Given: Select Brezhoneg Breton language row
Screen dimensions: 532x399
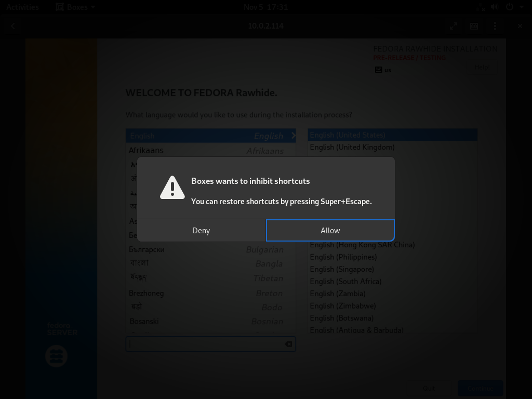Looking at the screenshot, I should [x=211, y=293].
